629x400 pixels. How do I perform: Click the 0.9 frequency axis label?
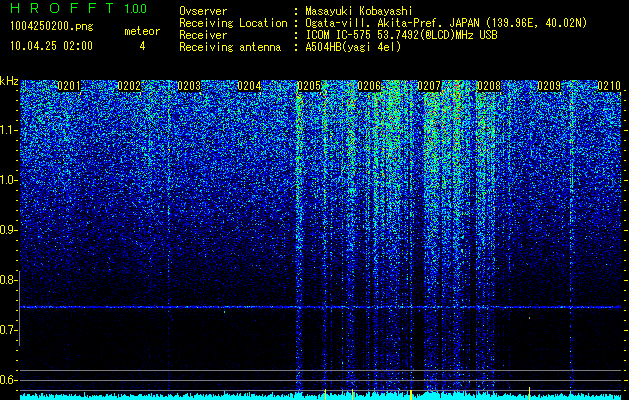8,230
